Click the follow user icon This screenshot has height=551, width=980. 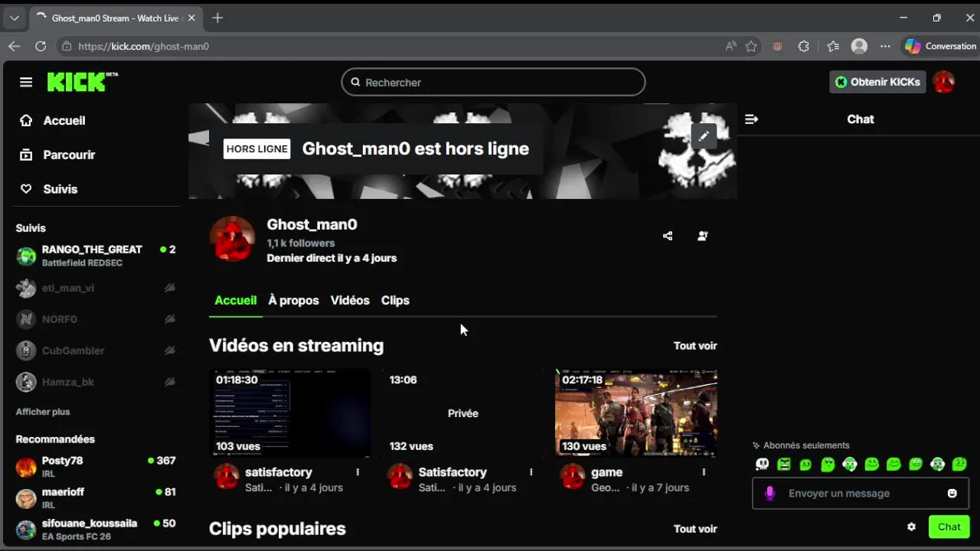[703, 236]
